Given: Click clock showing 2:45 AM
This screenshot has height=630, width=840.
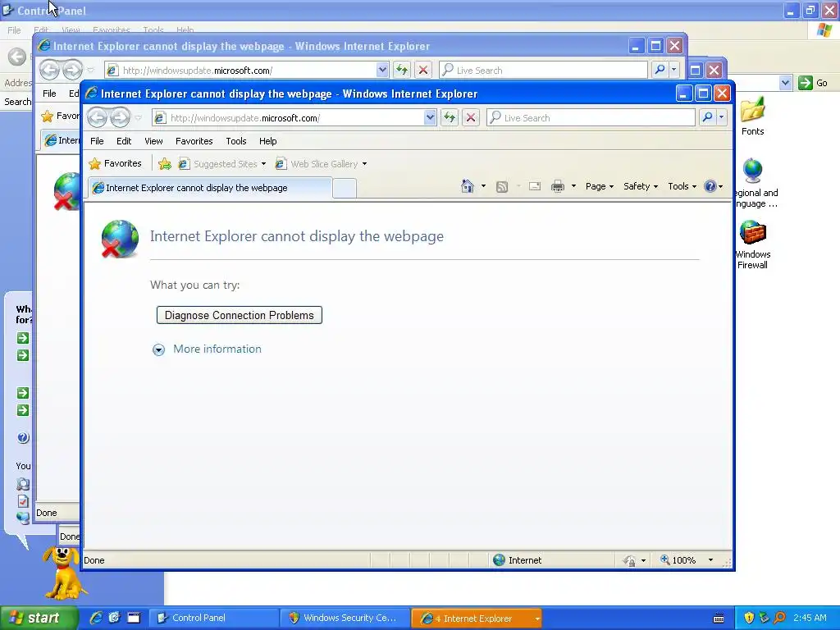Looking at the screenshot, I should pyautogui.click(x=810, y=618).
